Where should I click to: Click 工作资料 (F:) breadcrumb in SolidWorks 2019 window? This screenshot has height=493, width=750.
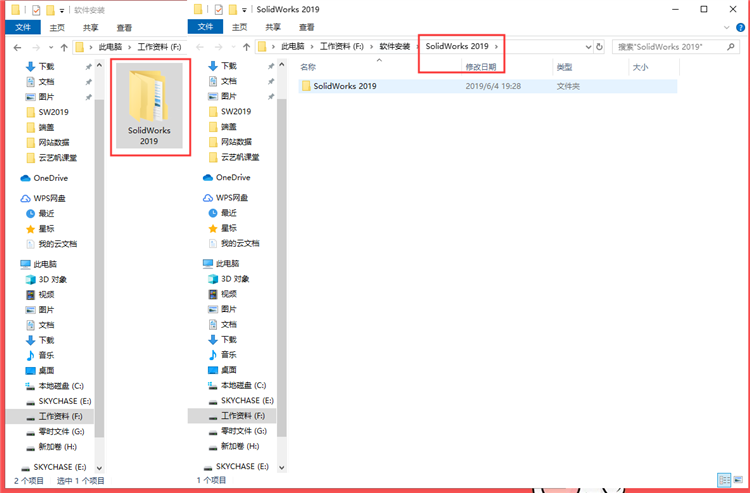pyautogui.click(x=342, y=46)
